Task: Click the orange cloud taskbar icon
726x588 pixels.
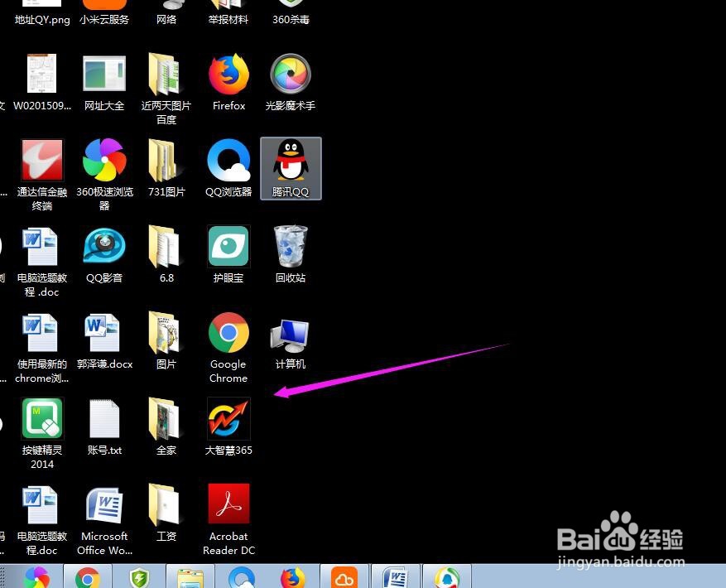Action: click(344, 577)
